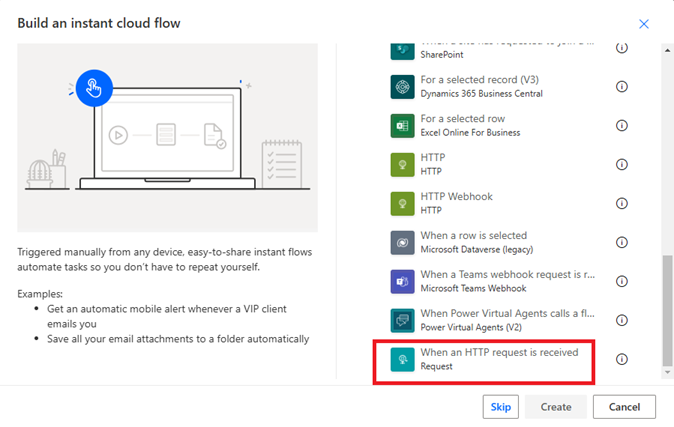
Task: View info for the HTTP Webhook trigger
Action: point(621,203)
